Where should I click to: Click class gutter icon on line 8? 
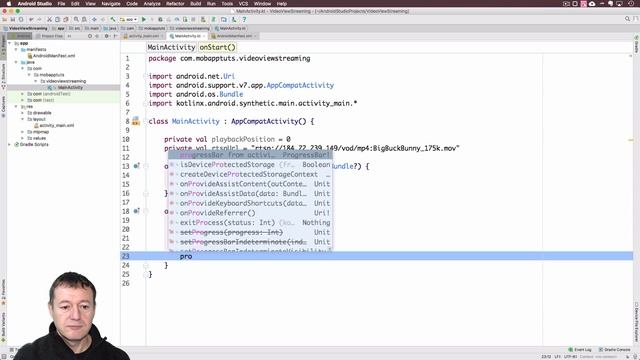[x=136, y=121]
